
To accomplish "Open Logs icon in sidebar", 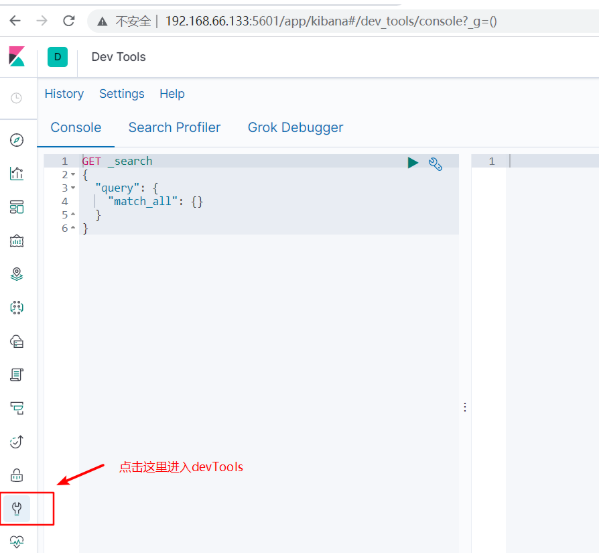I will click(x=17, y=375).
